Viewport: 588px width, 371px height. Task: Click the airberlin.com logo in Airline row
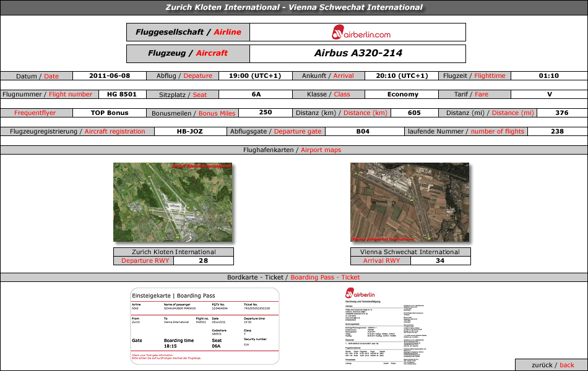(361, 33)
